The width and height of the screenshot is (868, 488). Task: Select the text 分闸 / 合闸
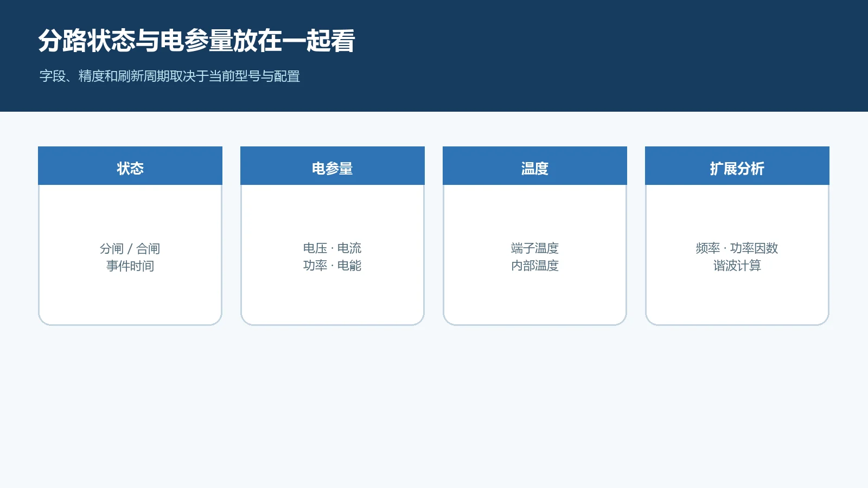tap(130, 248)
